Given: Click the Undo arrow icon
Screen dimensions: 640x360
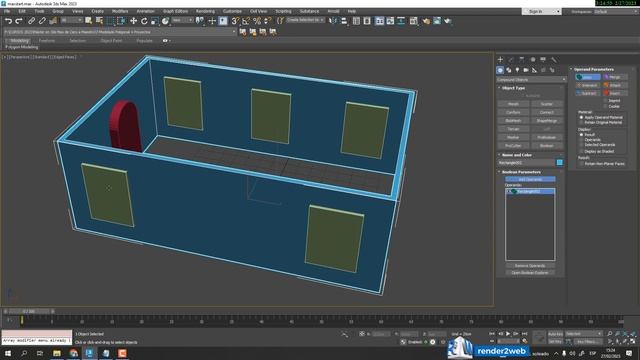Looking at the screenshot, I should click(8, 21).
